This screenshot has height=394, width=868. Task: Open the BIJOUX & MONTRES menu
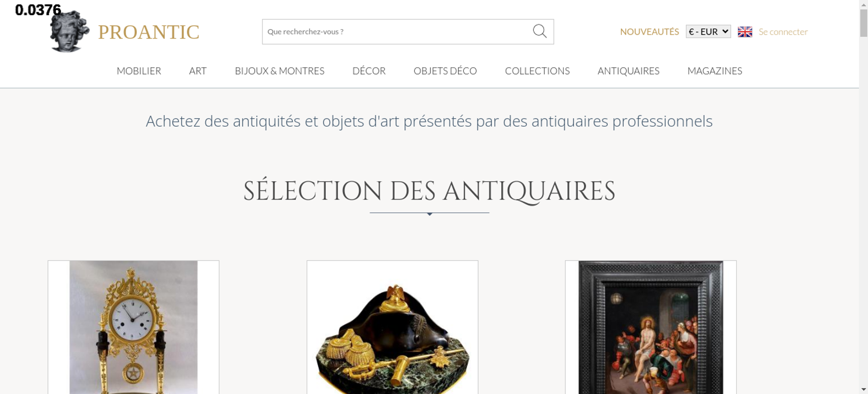pyautogui.click(x=279, y=71)
